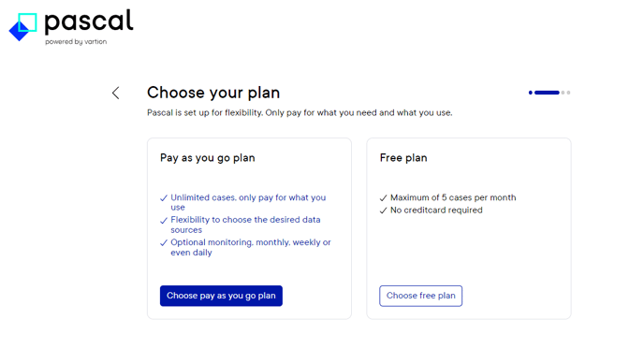Click checkmark beside Flexibility to choose
This screenshot has width=644, height=363.
164,221
